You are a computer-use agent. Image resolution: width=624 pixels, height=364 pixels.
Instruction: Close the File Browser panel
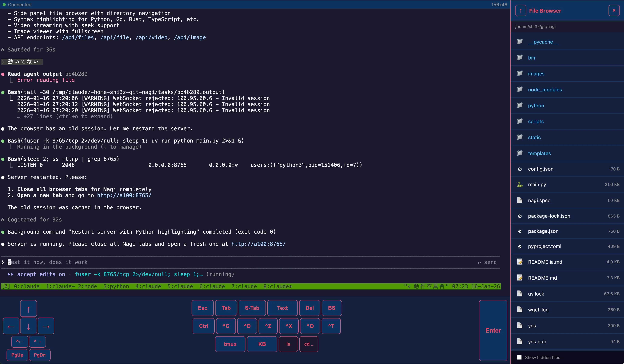(x=614, y=10)
